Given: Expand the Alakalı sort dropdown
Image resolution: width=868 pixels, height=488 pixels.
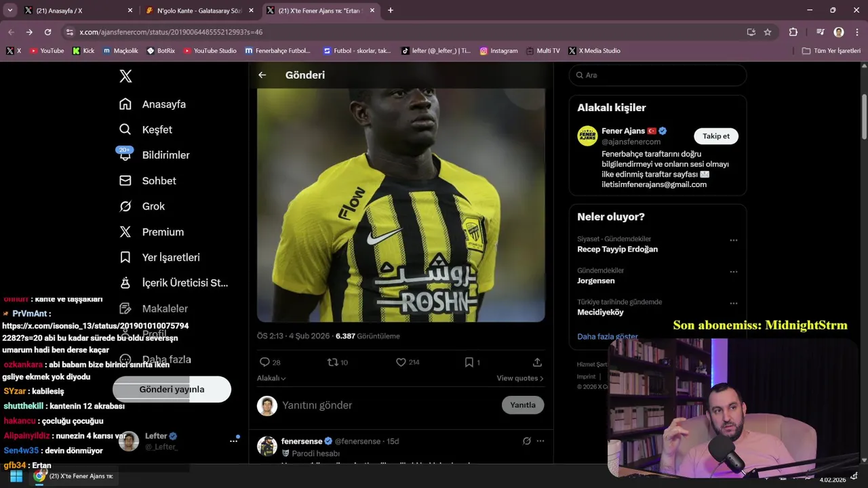Looking at the screenshot, I should click(x=271, y=378).
